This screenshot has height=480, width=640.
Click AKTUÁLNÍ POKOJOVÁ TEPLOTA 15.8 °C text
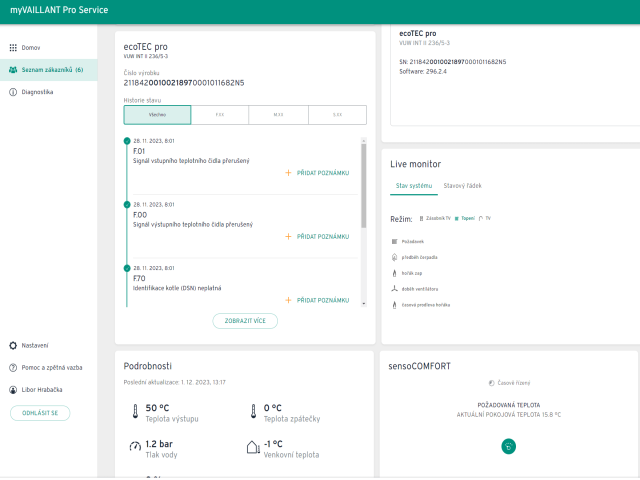(x=509, y=415)
